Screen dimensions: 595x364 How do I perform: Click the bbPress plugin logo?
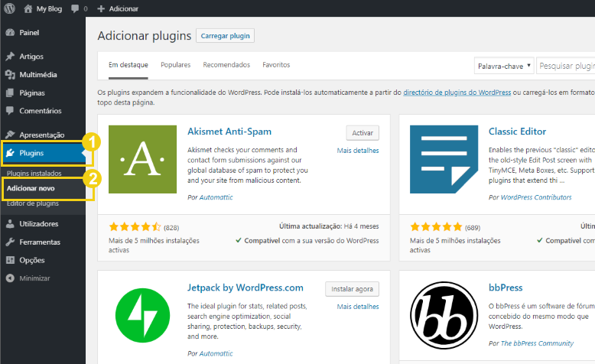tap(444, 315)
